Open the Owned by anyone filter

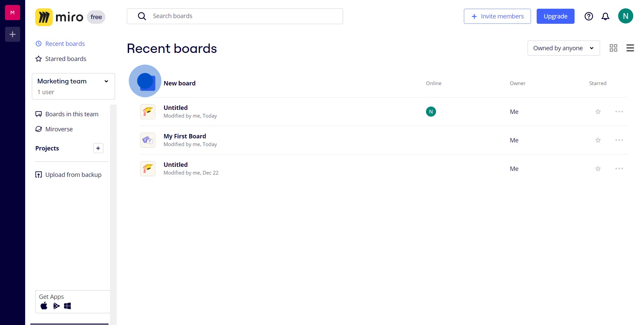pyautogui.click(x=563, y=48)
